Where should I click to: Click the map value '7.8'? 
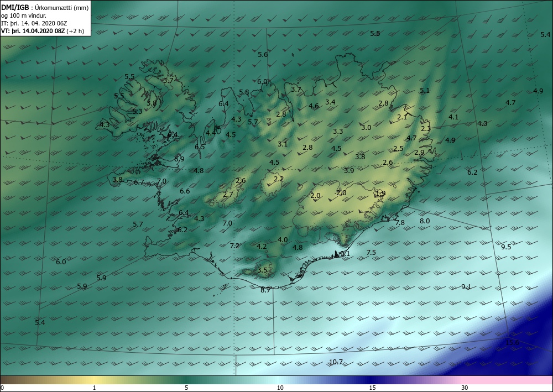tap(400, 222)
